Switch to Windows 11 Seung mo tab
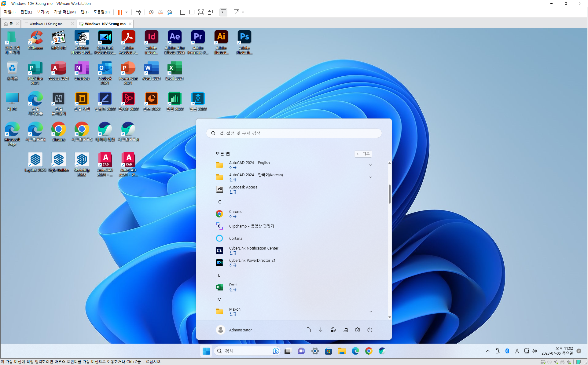588x365 pixels. tap(46, 24)
